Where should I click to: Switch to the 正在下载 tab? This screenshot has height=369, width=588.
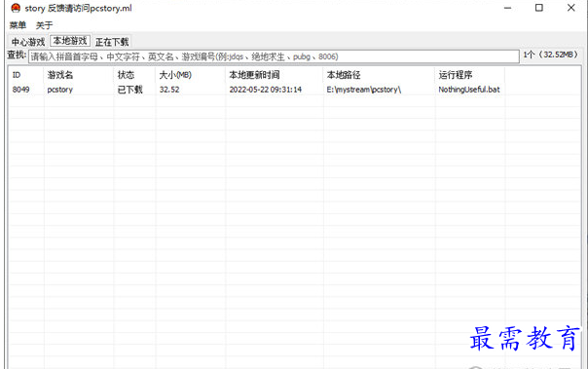(x=112, y=42)
